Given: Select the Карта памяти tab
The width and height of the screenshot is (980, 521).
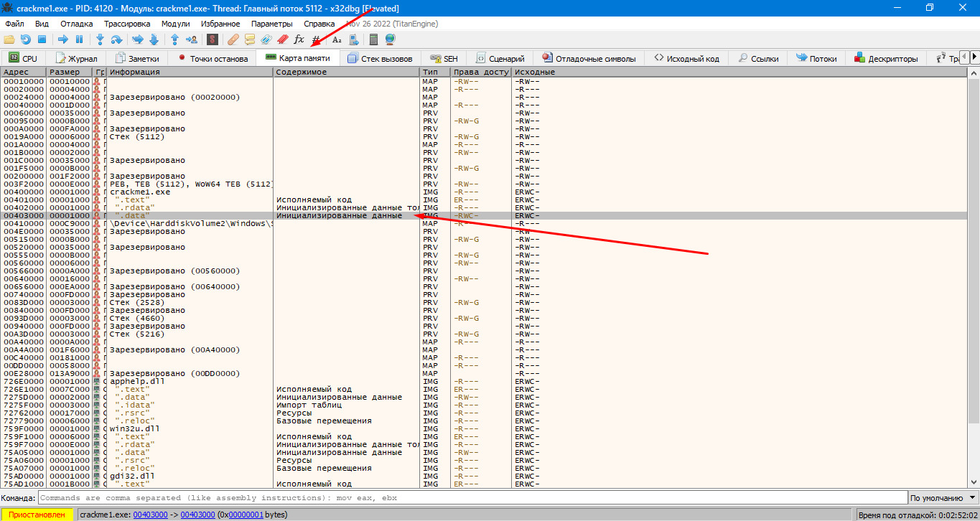Looking at the screenshot, I should coord(298,58).
